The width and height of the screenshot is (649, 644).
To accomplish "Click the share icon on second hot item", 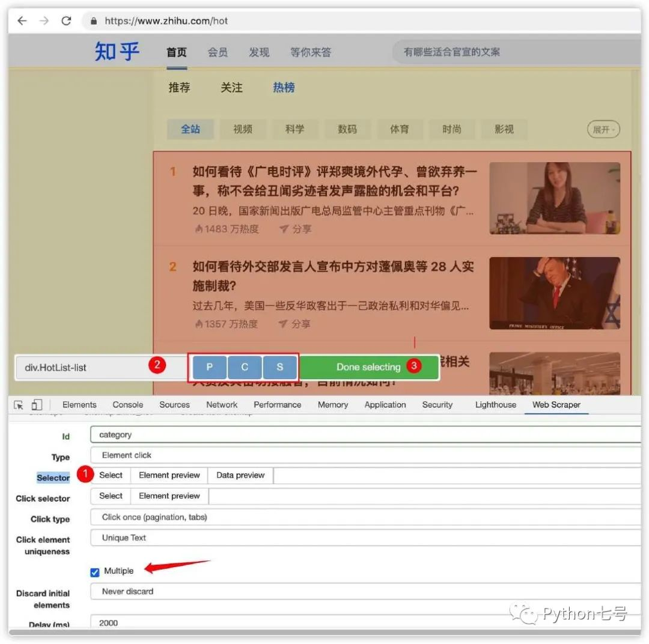I will (283, 324).
